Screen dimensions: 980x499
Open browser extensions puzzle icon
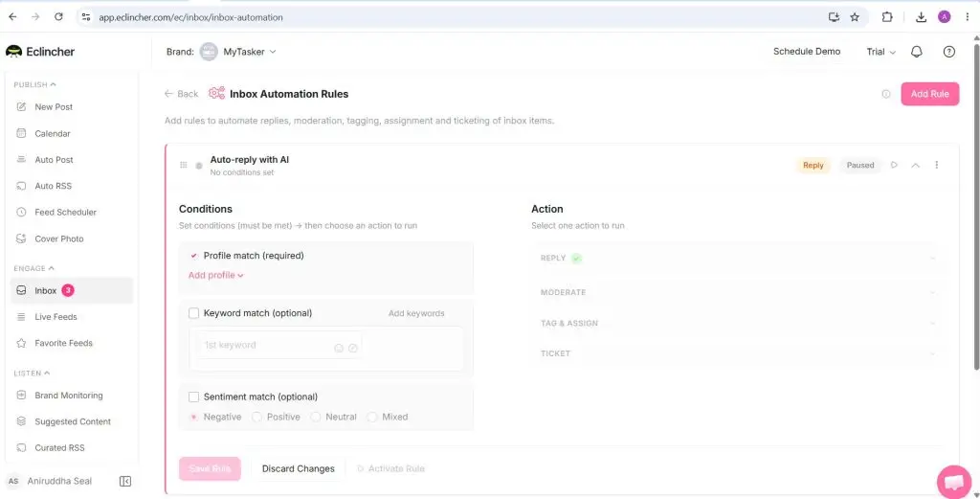pos(887,17)
